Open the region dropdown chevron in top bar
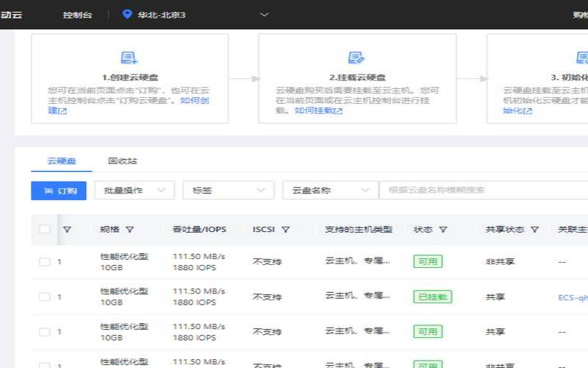Image resolution: width=588 pixels, height=368 pixels. point(265,15)
